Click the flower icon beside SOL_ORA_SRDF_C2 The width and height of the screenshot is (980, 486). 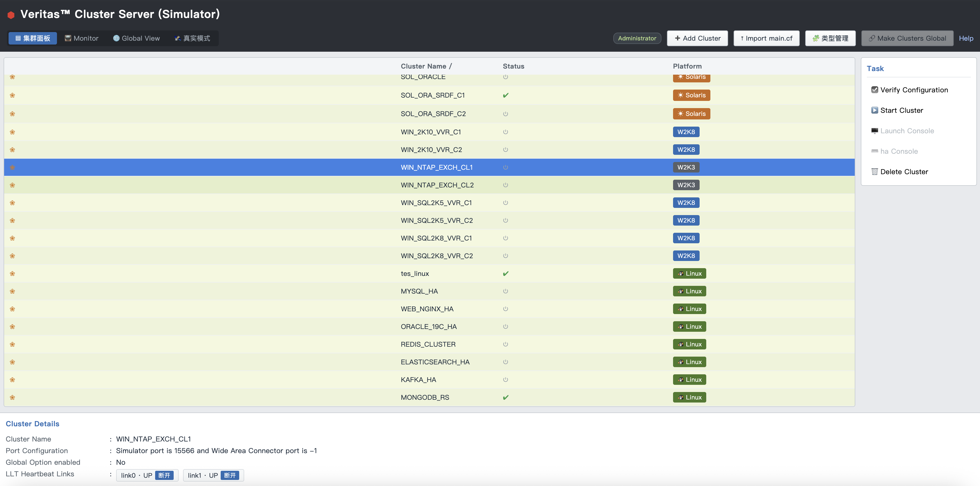coord(12,114)
